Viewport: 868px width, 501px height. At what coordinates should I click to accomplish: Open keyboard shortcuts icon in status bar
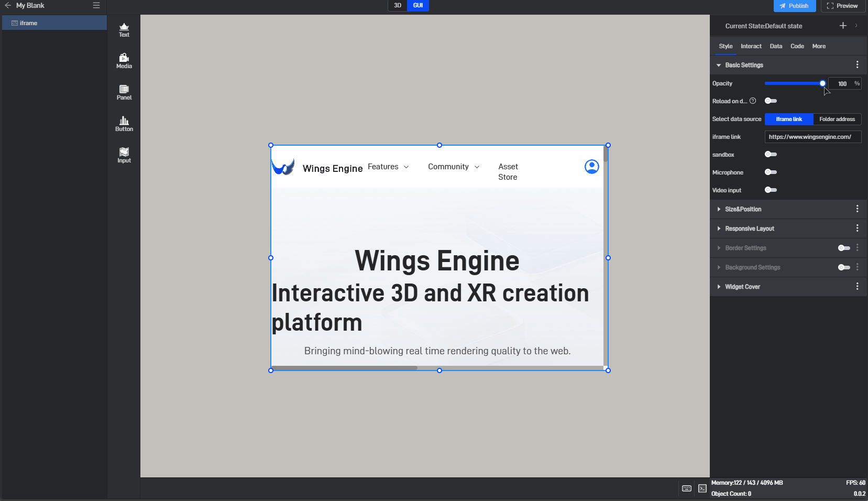687,488
